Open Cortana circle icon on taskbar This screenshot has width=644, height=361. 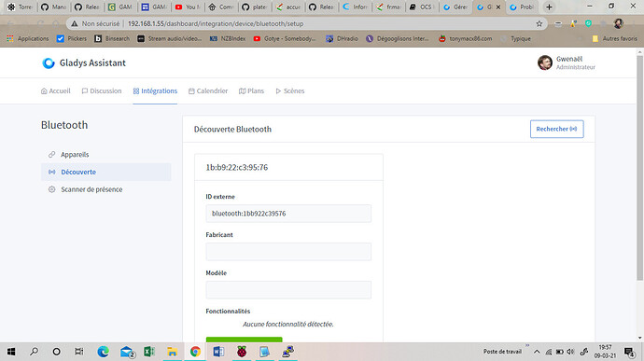[57, 352]
